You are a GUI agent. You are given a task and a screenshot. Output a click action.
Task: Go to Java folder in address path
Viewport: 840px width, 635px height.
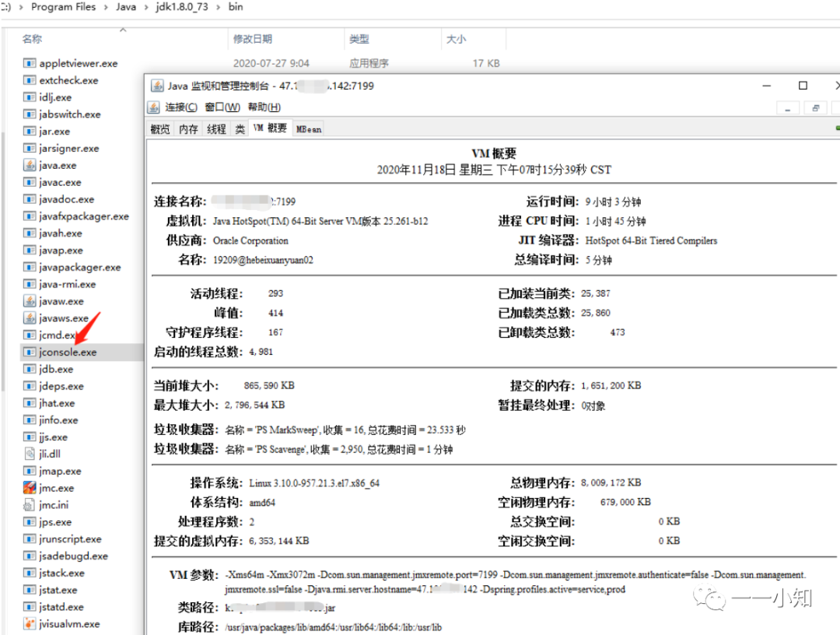pos(126,7)
